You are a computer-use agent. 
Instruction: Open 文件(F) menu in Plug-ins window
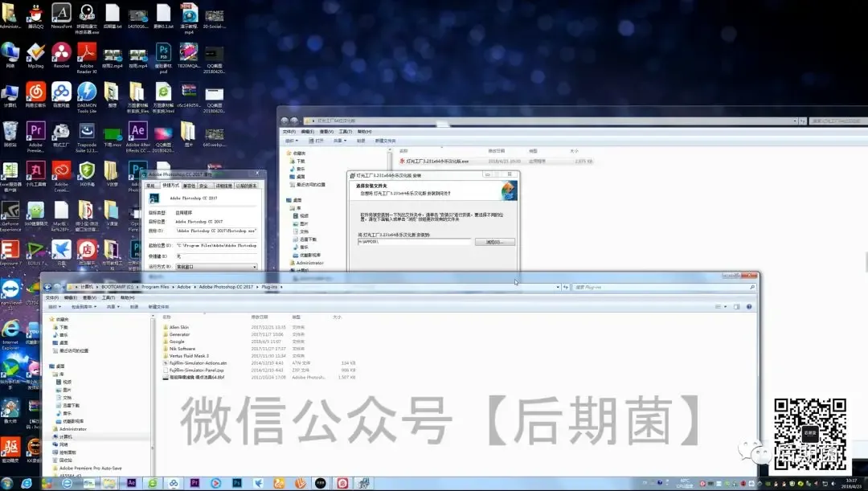point(52,298)
